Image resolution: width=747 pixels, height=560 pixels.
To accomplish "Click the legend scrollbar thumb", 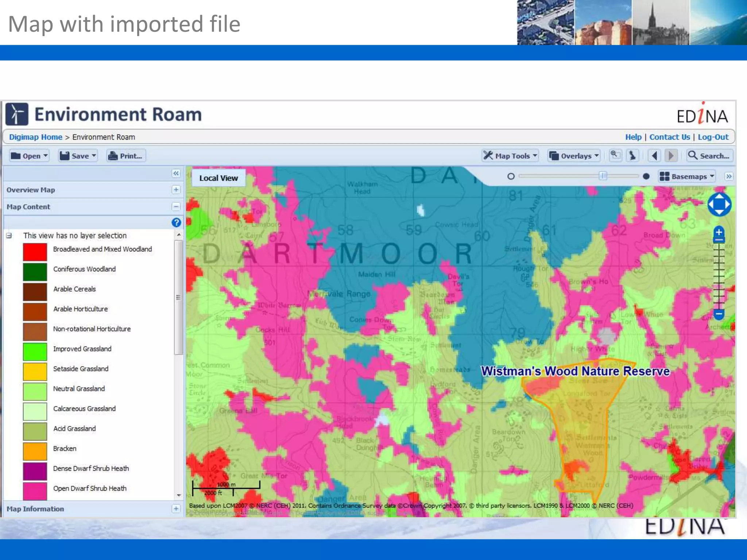I will point(178,297).
